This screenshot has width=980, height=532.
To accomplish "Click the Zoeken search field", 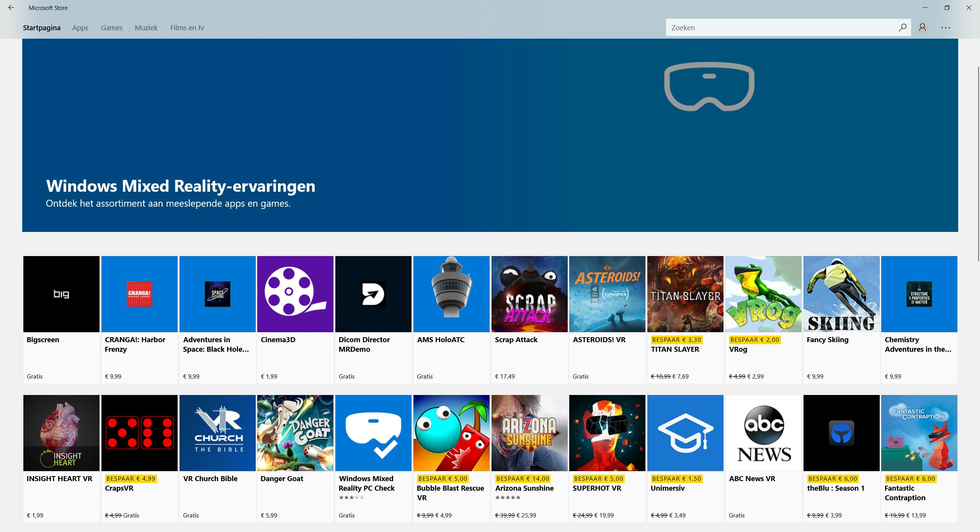I will (781, 28).
